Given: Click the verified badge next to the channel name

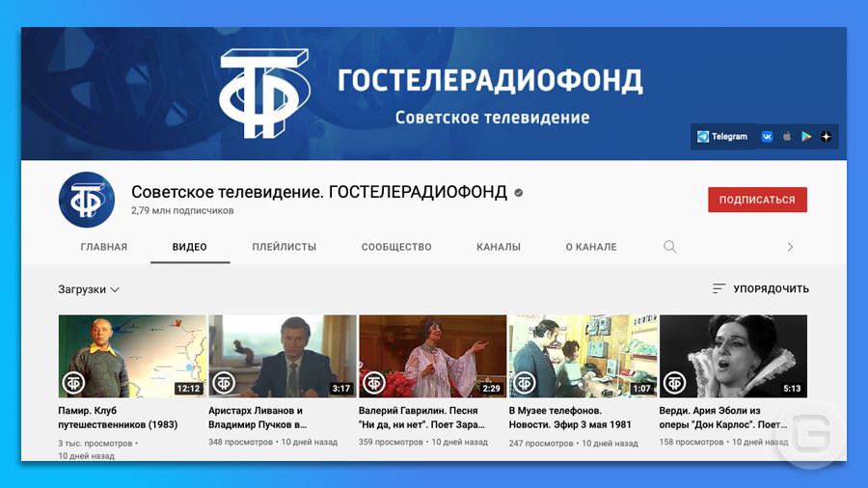Looking at the screenshot, I should click(x=519, y=193).
